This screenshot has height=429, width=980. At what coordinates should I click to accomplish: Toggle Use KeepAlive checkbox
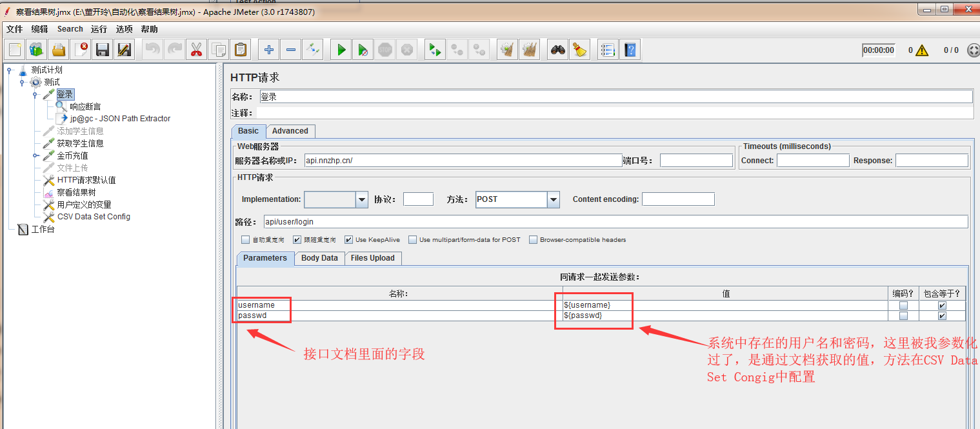click(349, 240)
